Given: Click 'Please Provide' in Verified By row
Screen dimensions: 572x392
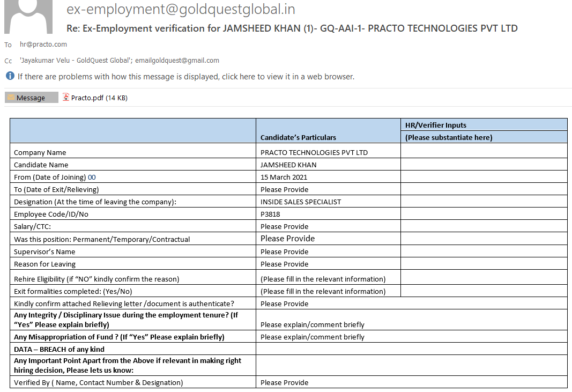Looking at the screenshot, I should pyautogui.click(x=284, y=382).
